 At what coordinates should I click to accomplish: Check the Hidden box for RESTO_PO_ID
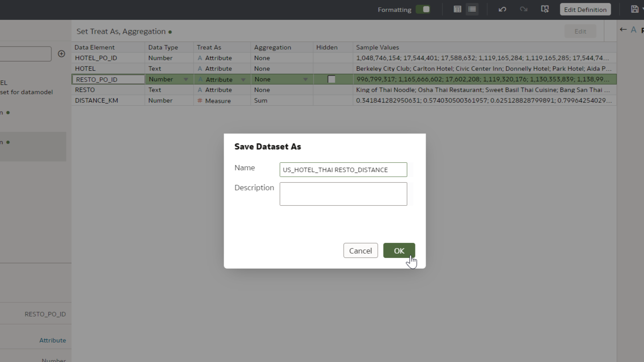(331, 79)
